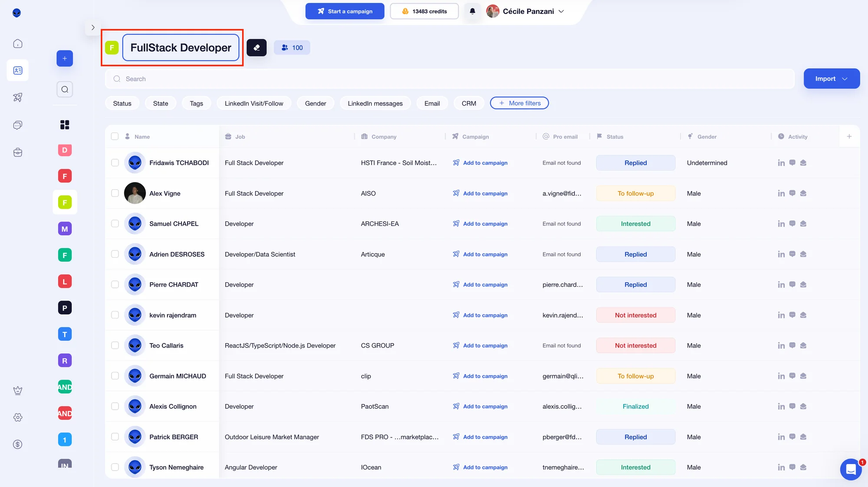The width and height of the screenshot is (868, 487).
Task: Check the kevin rajendram row checkbox
Action: [x=115, y=315]
